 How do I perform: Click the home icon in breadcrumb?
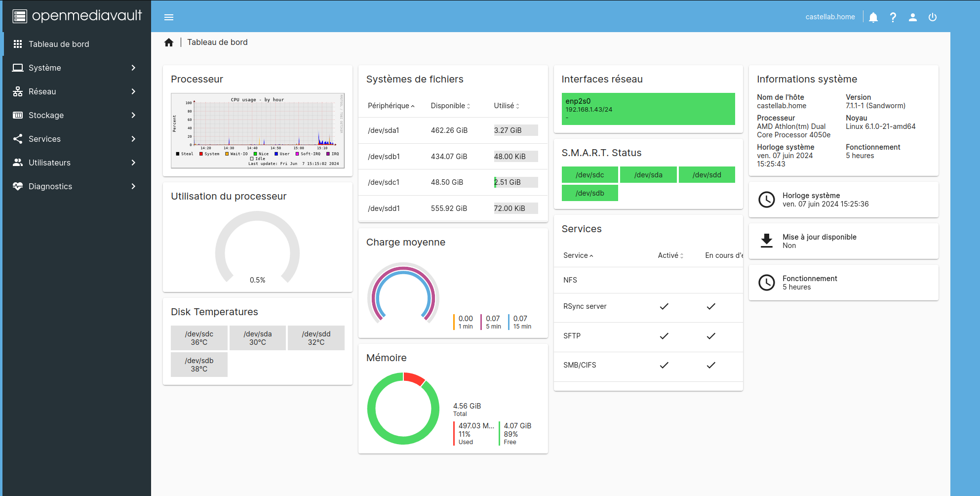coord(169,42)
